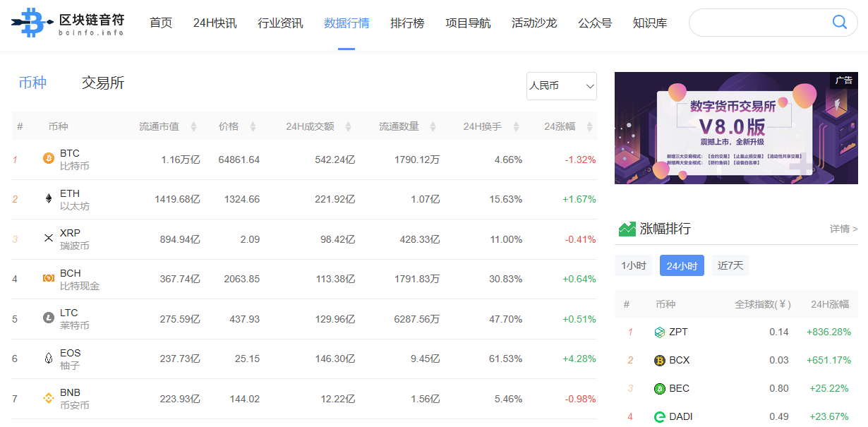This screenshot has width=868, height=427.
Task: Sort by 24H换手 column arrows
Action: point(516,127)
